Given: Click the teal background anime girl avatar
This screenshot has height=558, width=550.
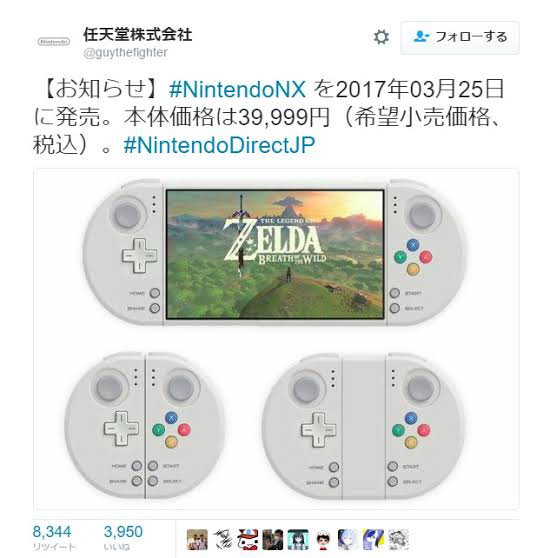Looking at the screenshot, I should [298, 539].
